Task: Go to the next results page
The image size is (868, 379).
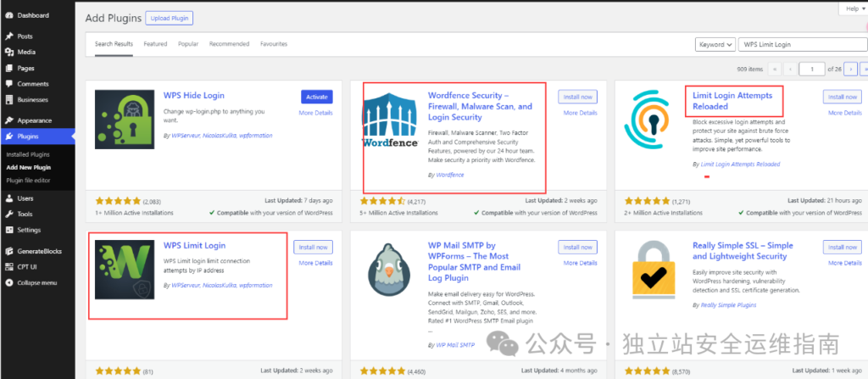Action: [851, 70]
